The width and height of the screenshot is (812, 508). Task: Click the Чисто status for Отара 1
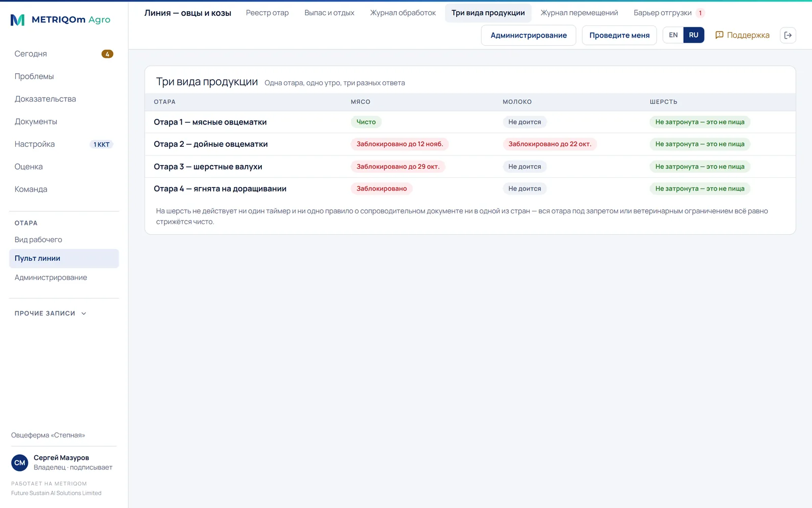click(x=366, y=122)
